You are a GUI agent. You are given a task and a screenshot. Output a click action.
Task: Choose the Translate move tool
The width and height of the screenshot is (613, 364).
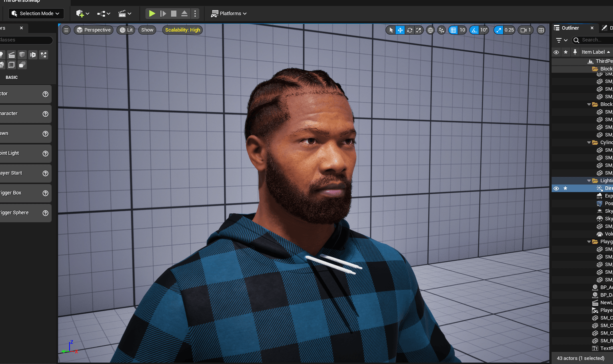(400, 30)
